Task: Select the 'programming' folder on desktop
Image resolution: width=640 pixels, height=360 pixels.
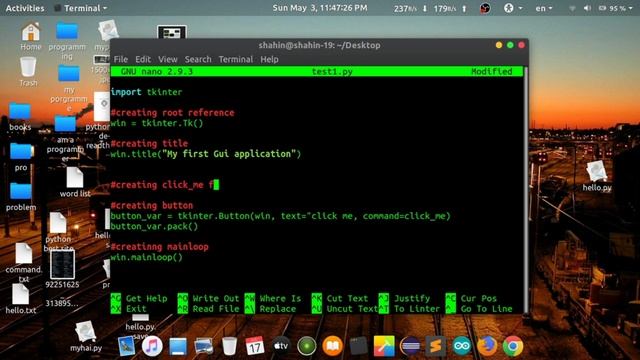Action: [67, 41]
